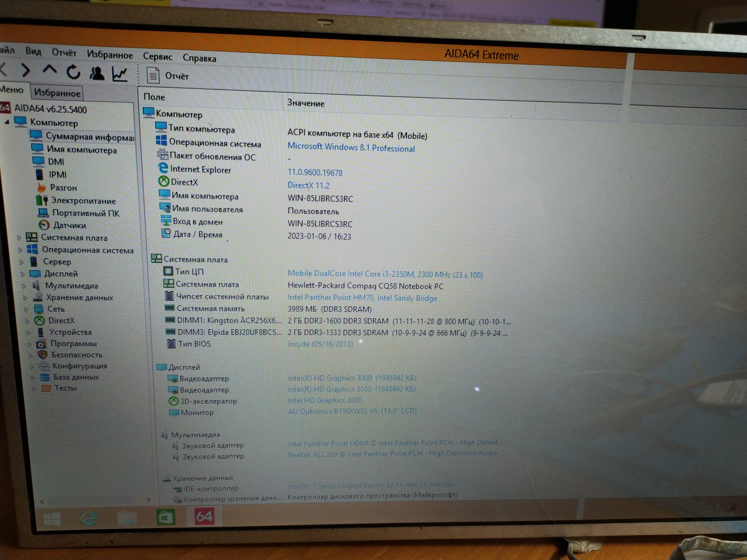Expand the Сеть tree node
This screenshot has height=560, width=747.
click(x=26, y=309)
